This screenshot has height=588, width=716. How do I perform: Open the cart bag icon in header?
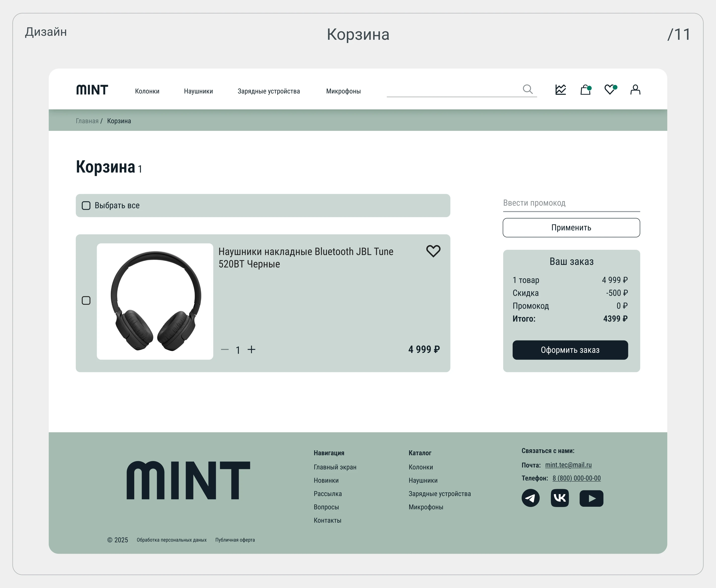pyautogui.click(x=586, y=89)
